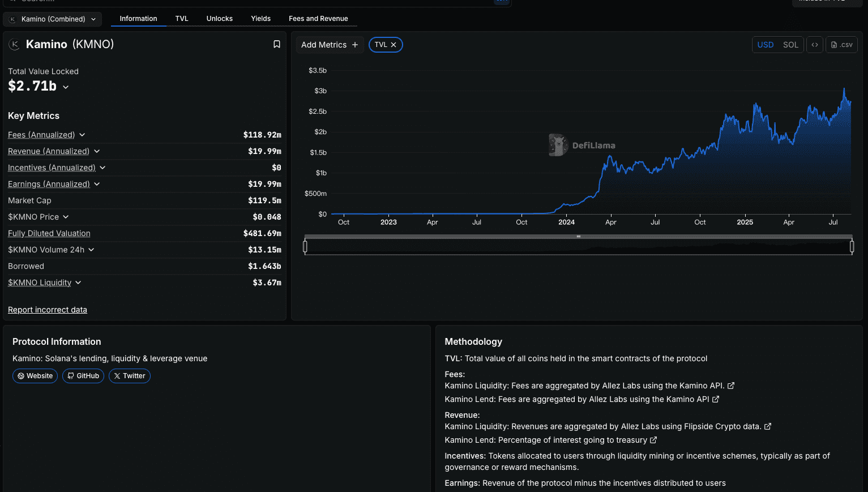Click the liquidity value $3.67m

267,283
